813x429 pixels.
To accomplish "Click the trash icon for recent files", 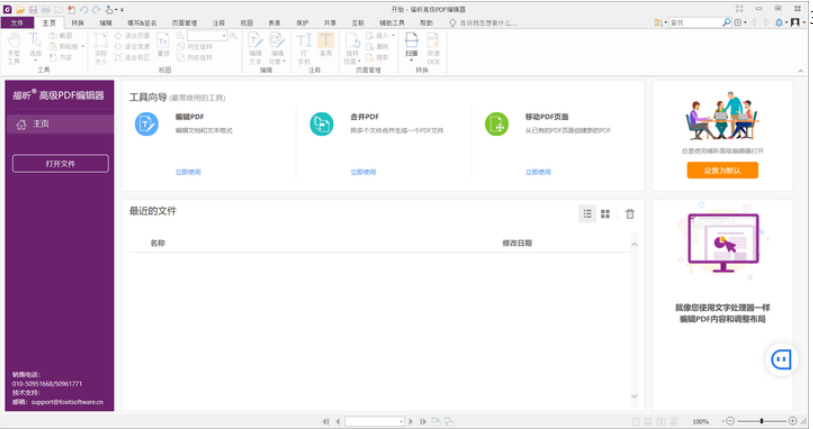I will (630, 214).
